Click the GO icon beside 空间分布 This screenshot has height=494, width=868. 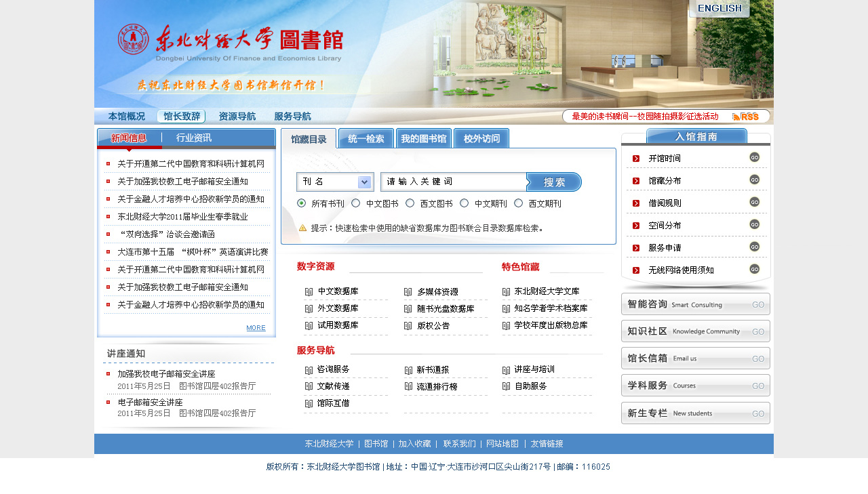tap(754, 224)
